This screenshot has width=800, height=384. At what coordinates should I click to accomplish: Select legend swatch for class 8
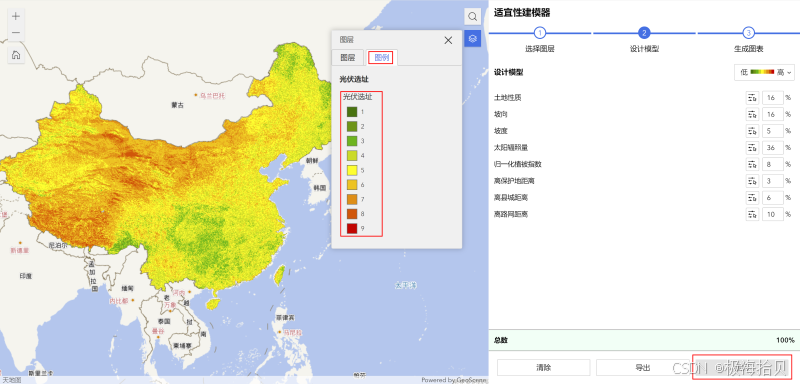click(x=352, y=214)
